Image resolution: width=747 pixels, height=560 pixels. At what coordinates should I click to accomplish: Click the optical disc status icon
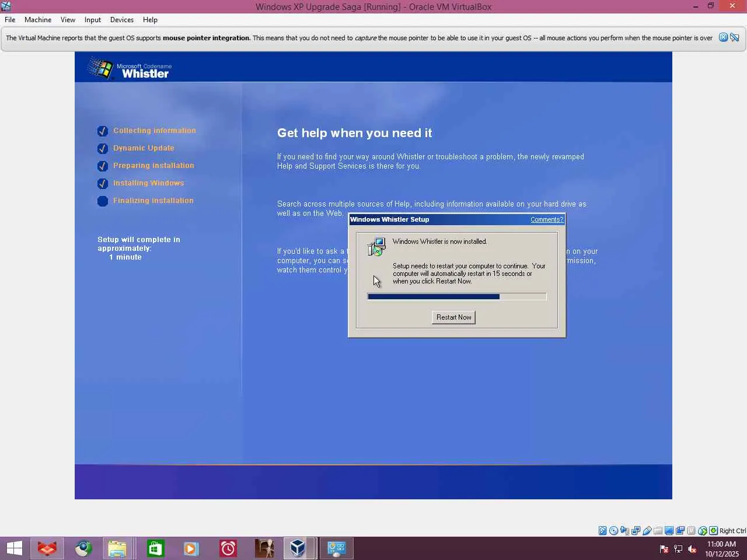(x=613, y=531)
